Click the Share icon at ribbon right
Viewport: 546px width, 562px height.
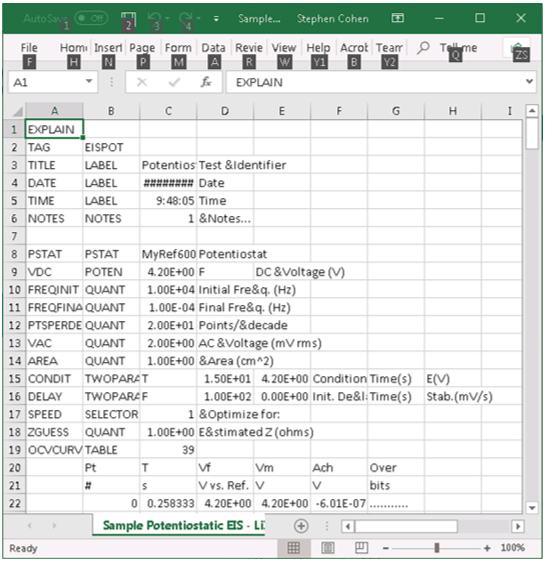point(517,48)
